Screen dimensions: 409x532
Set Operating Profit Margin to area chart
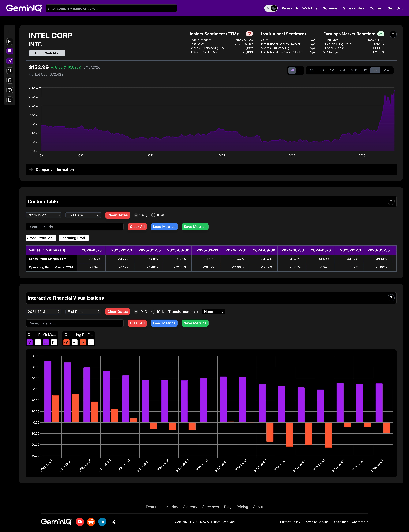(91, 342)
